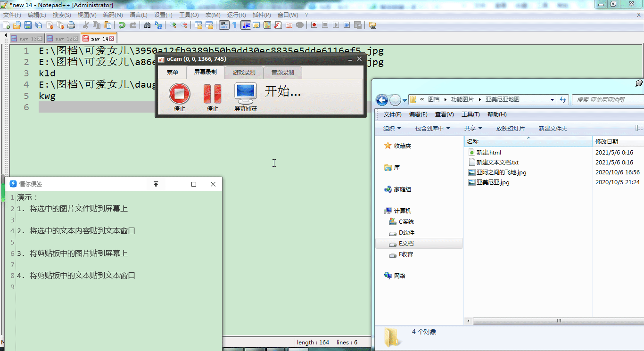Click the Cut scissors icon

pos(86,25)
